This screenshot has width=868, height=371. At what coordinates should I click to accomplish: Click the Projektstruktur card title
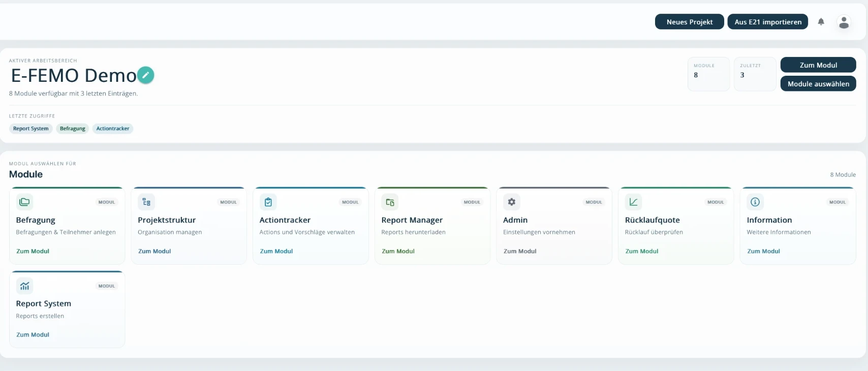(167, 220)
